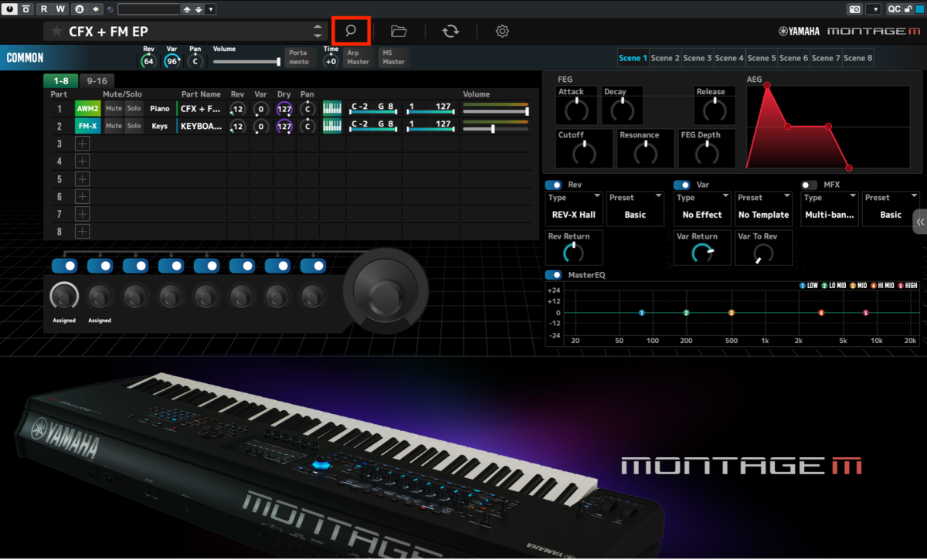
Task: Click the Super Knob
Action: 385,290
